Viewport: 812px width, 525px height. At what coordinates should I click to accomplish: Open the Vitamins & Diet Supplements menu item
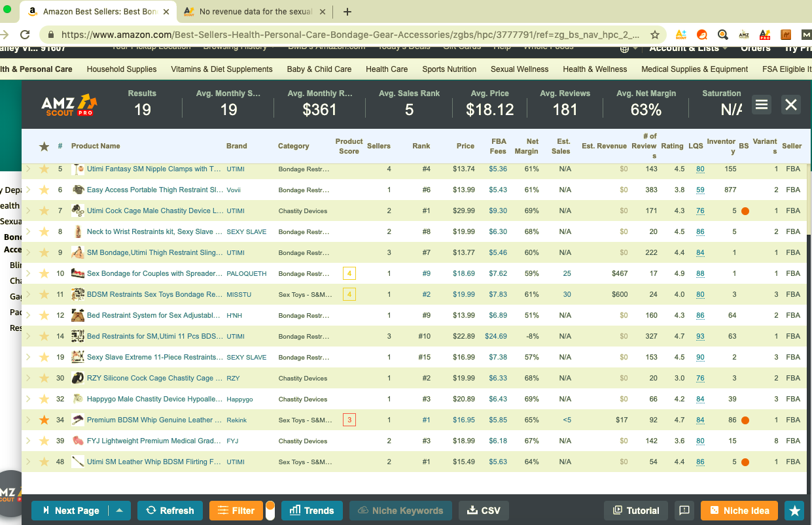(221, 69)
